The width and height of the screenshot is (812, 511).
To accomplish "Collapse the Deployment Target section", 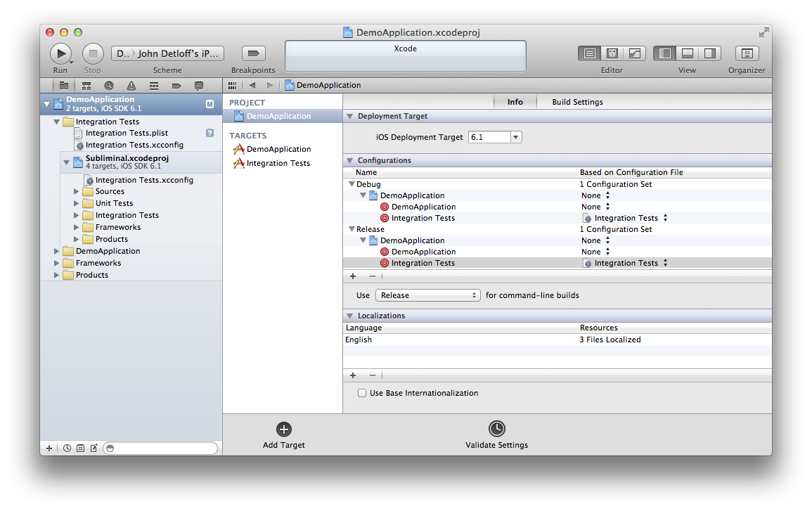I will (x=349, y=117).
